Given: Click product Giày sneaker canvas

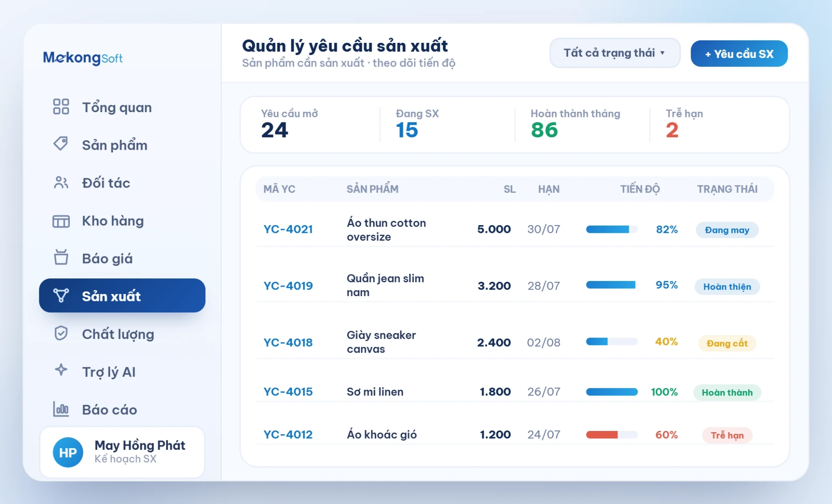Looking at the screenshot, I should [381, 342].
